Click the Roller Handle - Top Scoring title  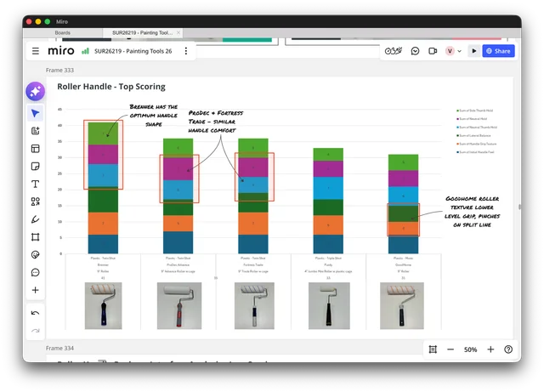coord(111,87)
